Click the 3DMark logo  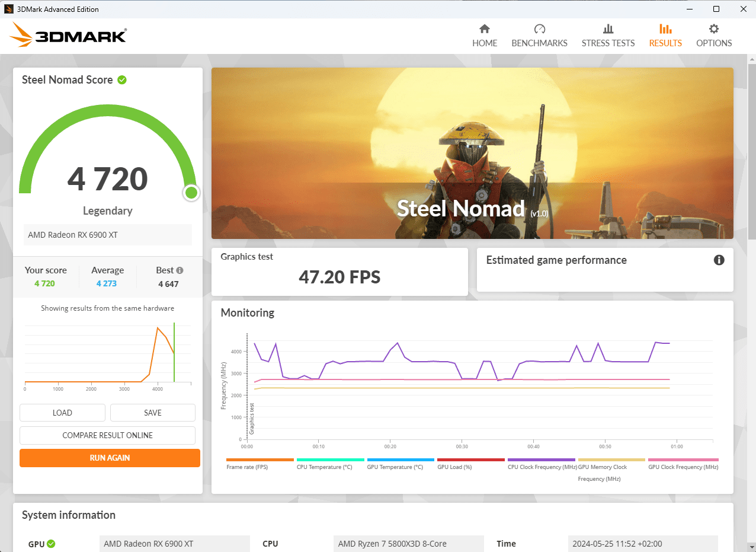coord(68,35)
